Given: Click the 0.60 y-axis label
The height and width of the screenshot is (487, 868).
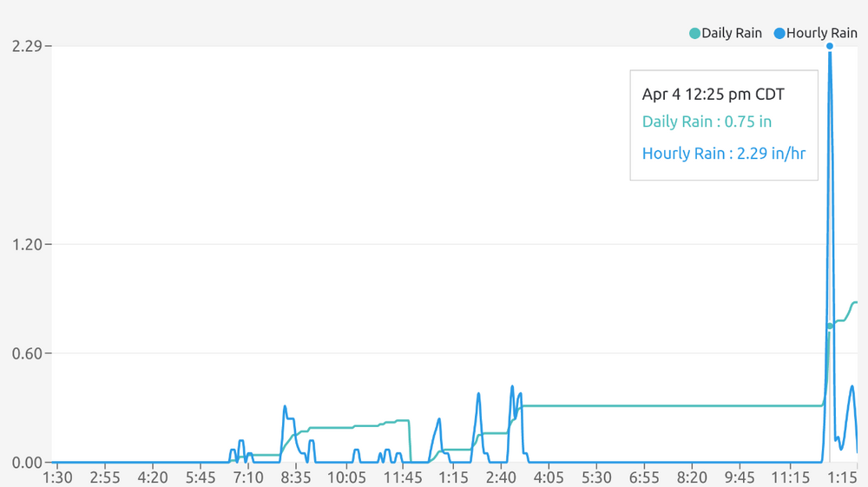Looking at the screenshot, I should coord(27,353).
